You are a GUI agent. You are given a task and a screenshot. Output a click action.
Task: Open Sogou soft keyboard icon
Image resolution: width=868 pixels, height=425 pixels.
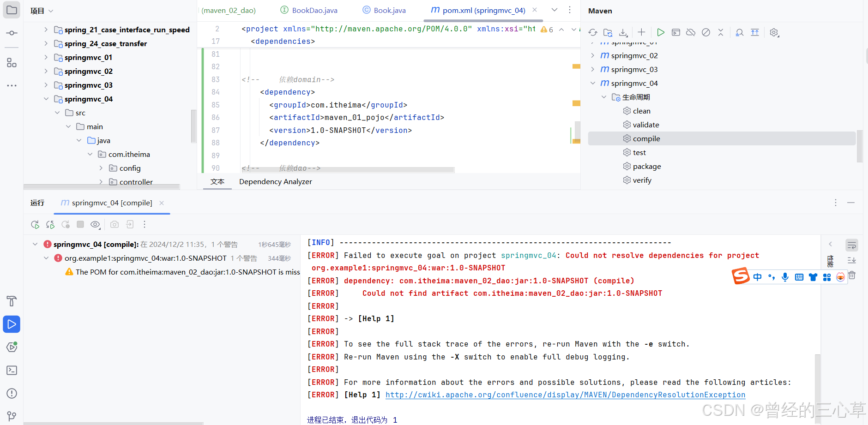(x=799, y=277)
